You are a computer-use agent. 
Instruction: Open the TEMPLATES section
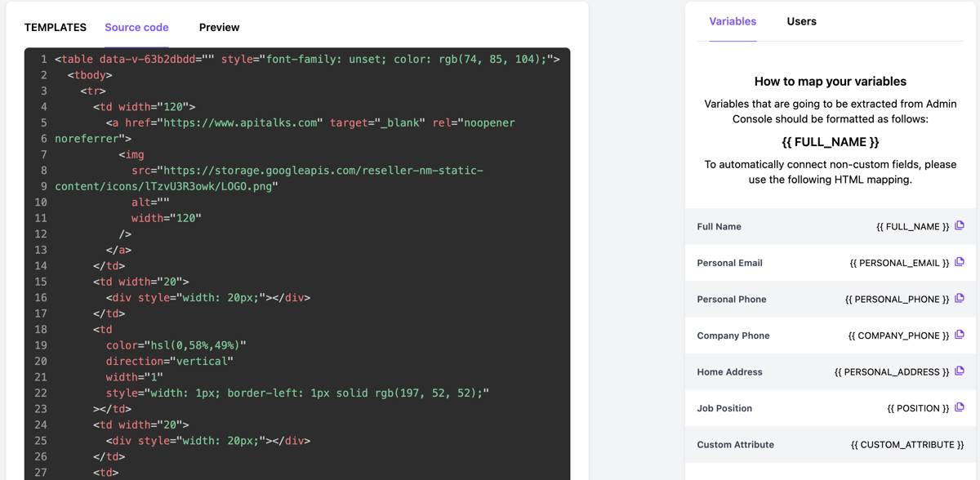[x=55, y=27]
